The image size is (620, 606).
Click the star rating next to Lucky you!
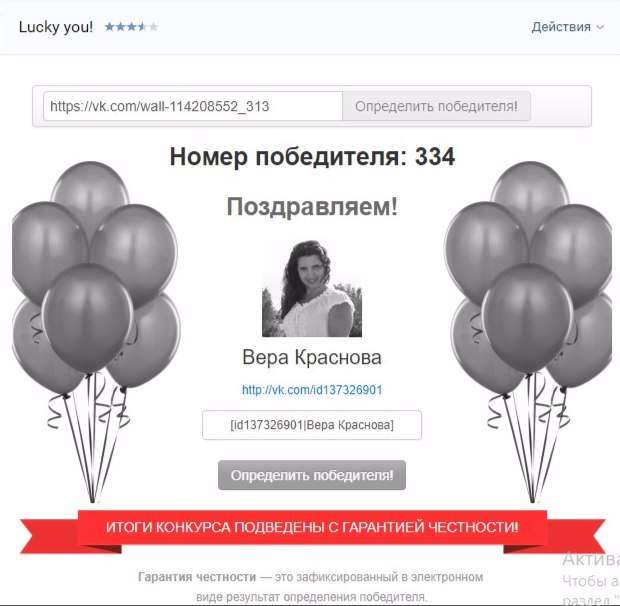pos(131,27)
